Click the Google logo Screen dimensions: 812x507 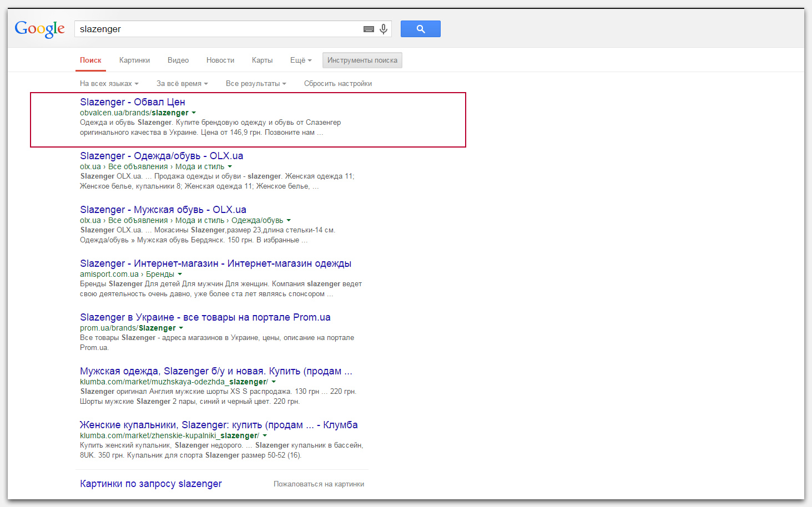[40, 29]
